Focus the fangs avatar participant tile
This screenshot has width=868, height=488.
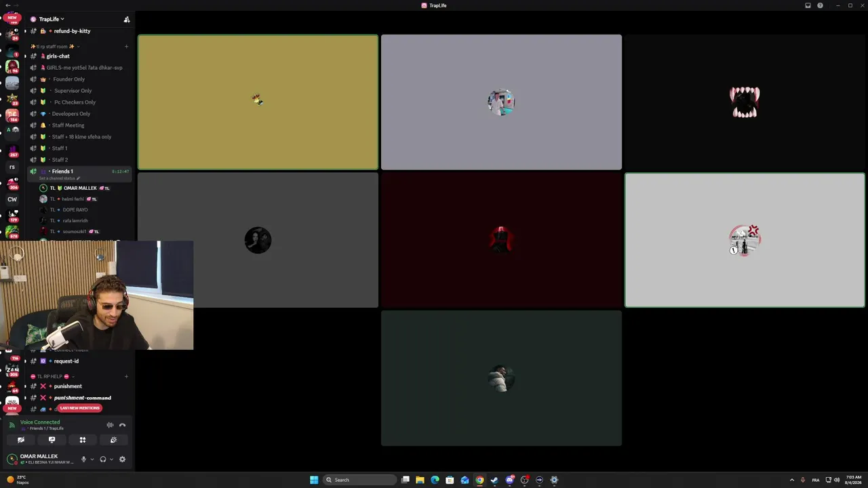(x=745, y=102)
